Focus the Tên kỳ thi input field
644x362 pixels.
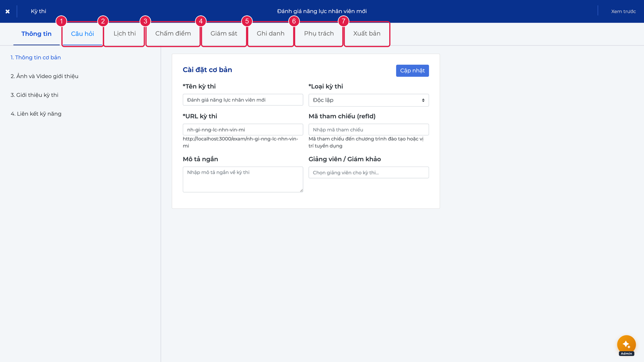(x=243, y=100)
